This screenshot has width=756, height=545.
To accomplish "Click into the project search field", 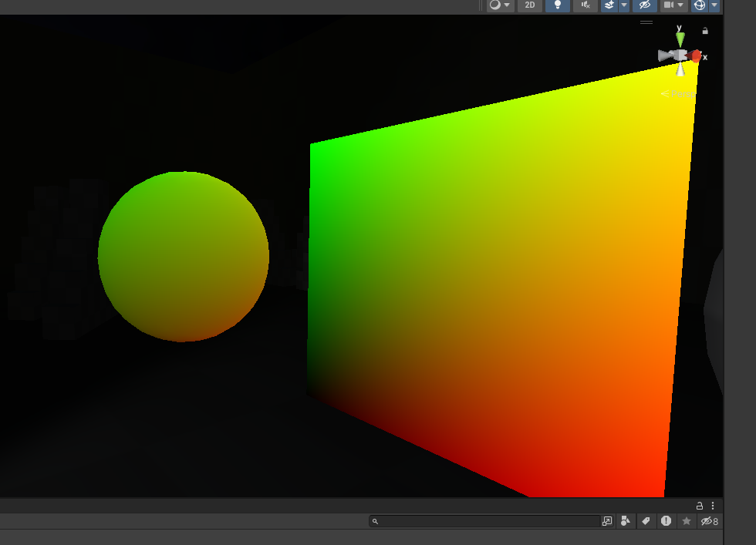I will tap(484, 521).
